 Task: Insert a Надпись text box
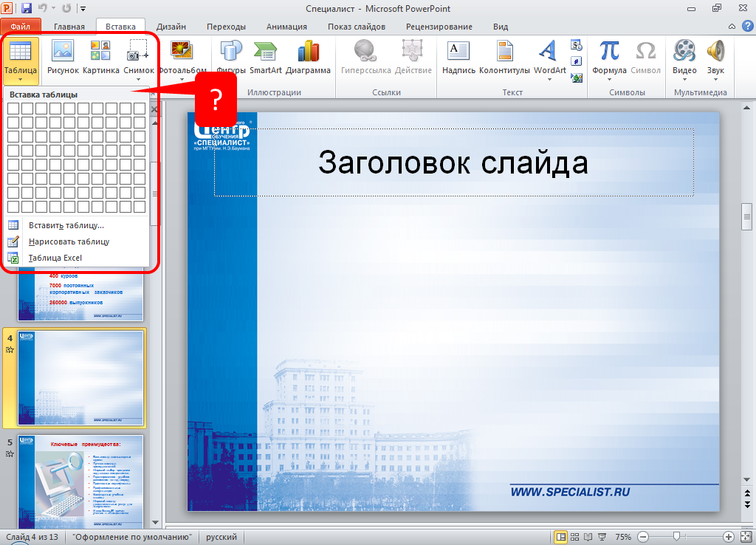click(458, 57)
